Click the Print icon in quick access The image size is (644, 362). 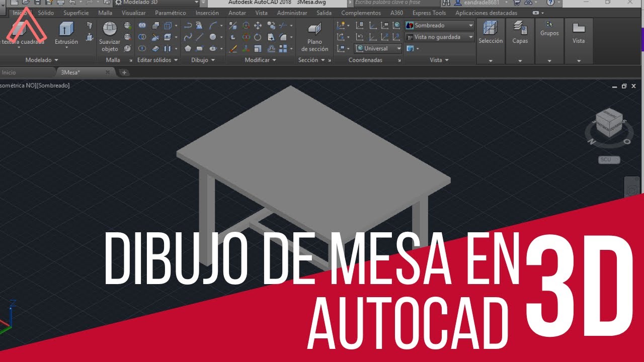60,3
